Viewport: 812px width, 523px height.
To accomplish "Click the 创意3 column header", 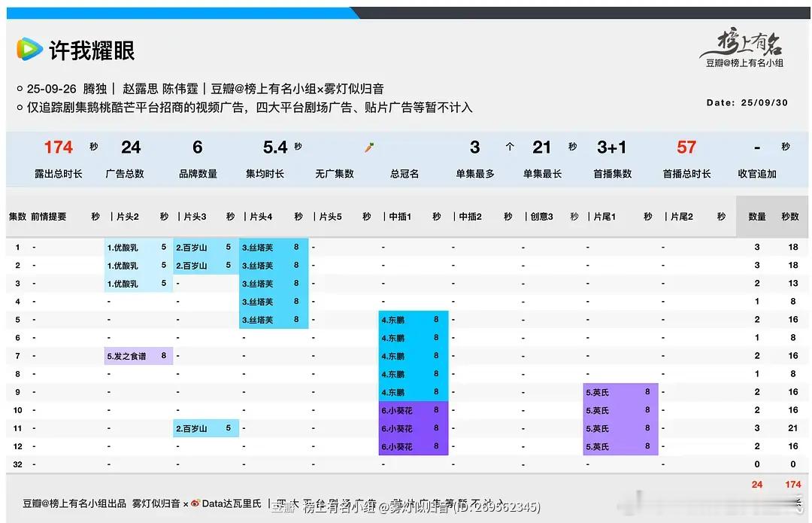I will point(541,217).
